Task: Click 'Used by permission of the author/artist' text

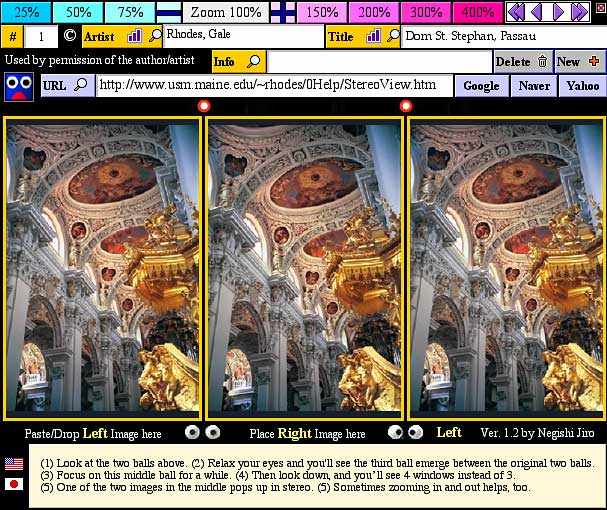Action: point(99,60)
